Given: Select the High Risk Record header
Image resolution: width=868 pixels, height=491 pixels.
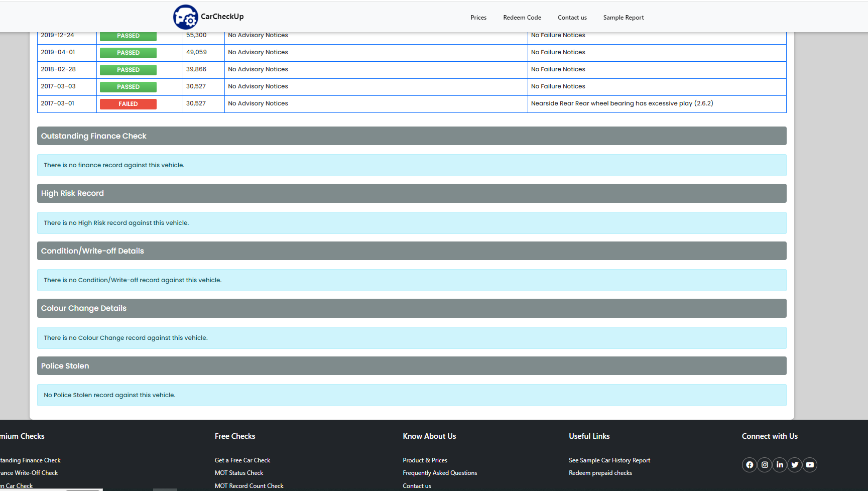Looking at the screenshot, I should tap(412, 193).
